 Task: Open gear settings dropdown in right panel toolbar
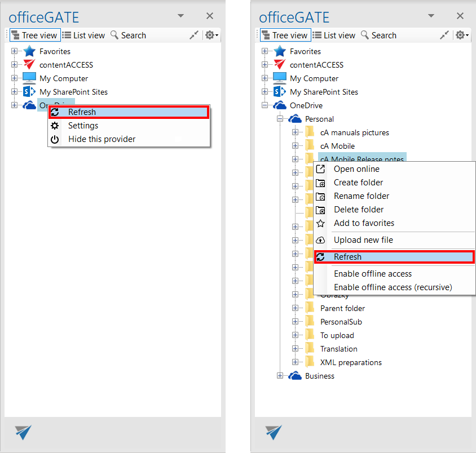tap(462, 35)
